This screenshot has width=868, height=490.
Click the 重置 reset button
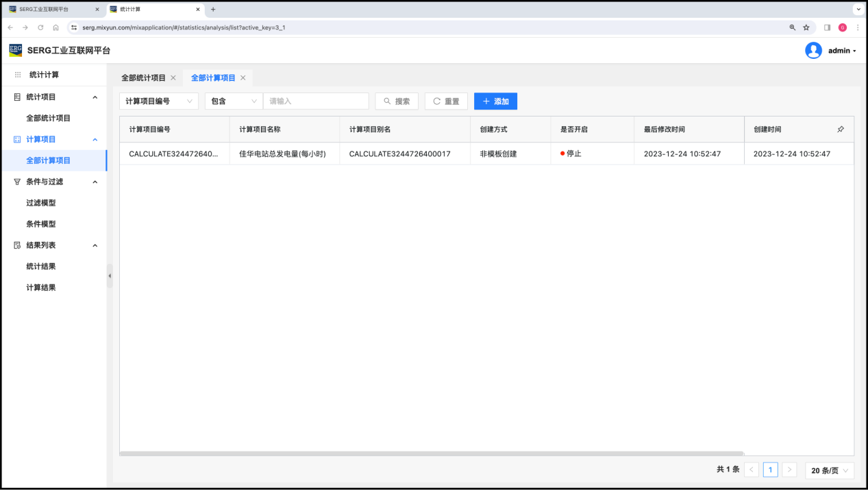click(x=446, y=101)
